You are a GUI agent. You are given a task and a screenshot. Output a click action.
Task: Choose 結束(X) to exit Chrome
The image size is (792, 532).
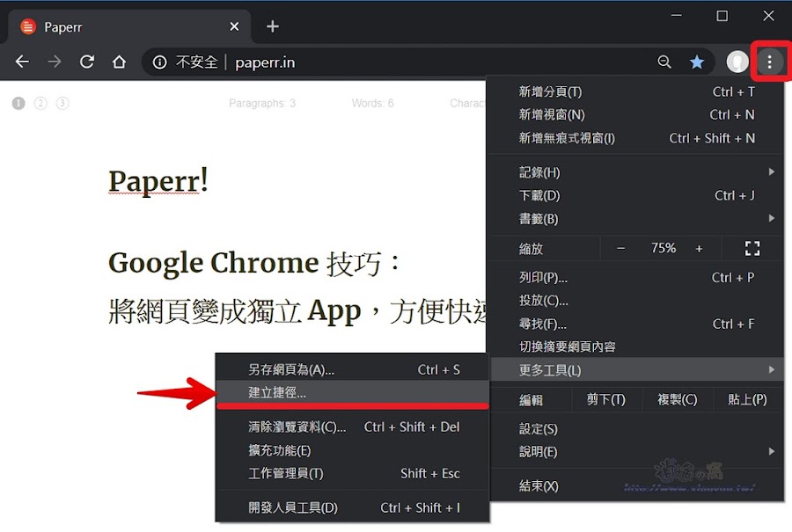point(636,486)
